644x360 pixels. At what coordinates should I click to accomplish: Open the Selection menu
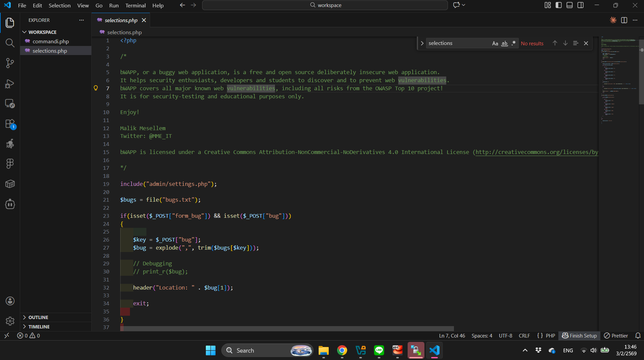(x=59, y=5)
